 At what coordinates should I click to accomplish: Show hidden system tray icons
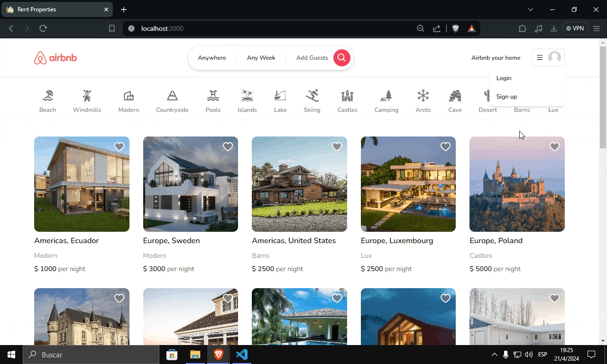[x=494, y=355]
